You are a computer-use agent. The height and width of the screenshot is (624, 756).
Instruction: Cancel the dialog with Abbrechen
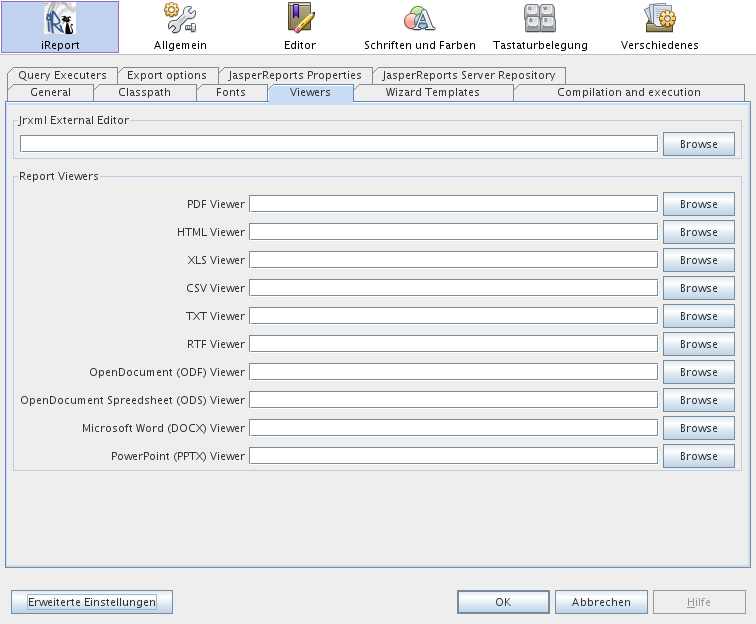coord(601,602)
